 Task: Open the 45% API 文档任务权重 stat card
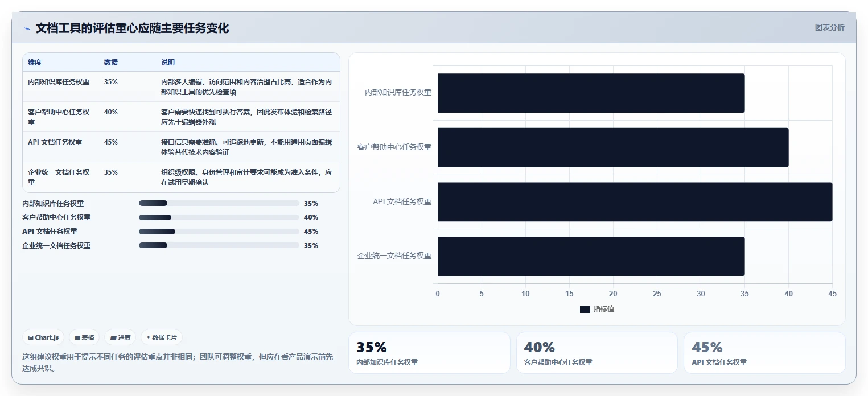(764, 353)
